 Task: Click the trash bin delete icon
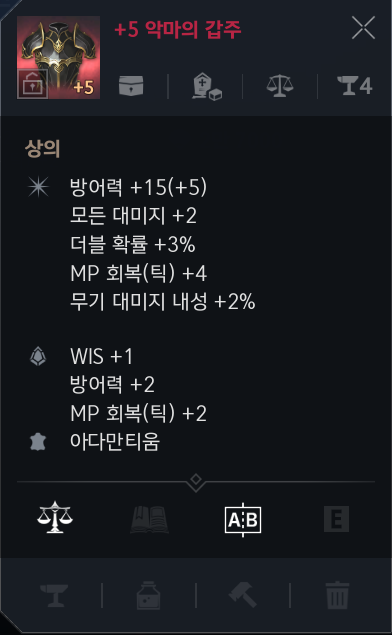point(337,595)
